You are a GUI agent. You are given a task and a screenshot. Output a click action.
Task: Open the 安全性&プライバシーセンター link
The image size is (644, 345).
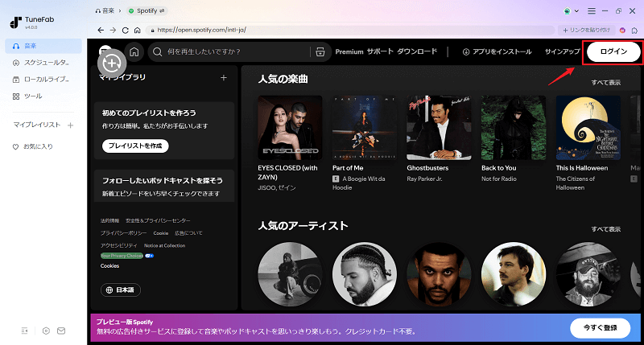(x=158, y=220)
